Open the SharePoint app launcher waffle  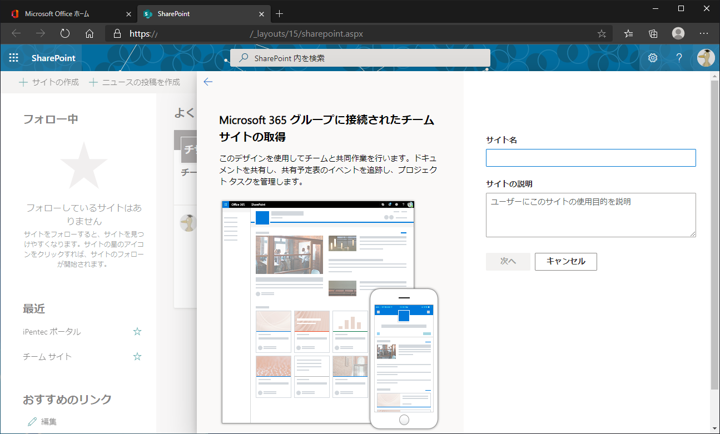click(x=14, y=58)
